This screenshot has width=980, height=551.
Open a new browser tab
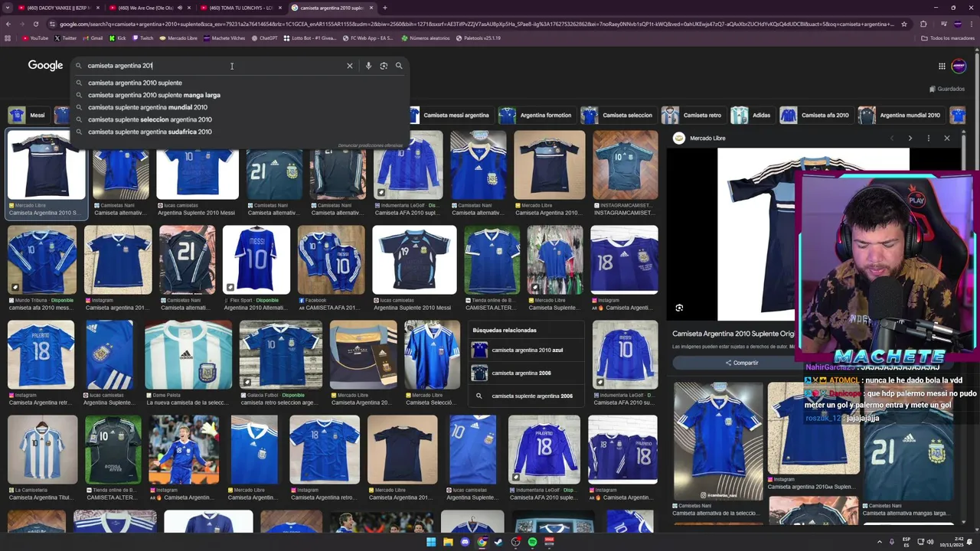pyautogui.click(x=384, y=8)
